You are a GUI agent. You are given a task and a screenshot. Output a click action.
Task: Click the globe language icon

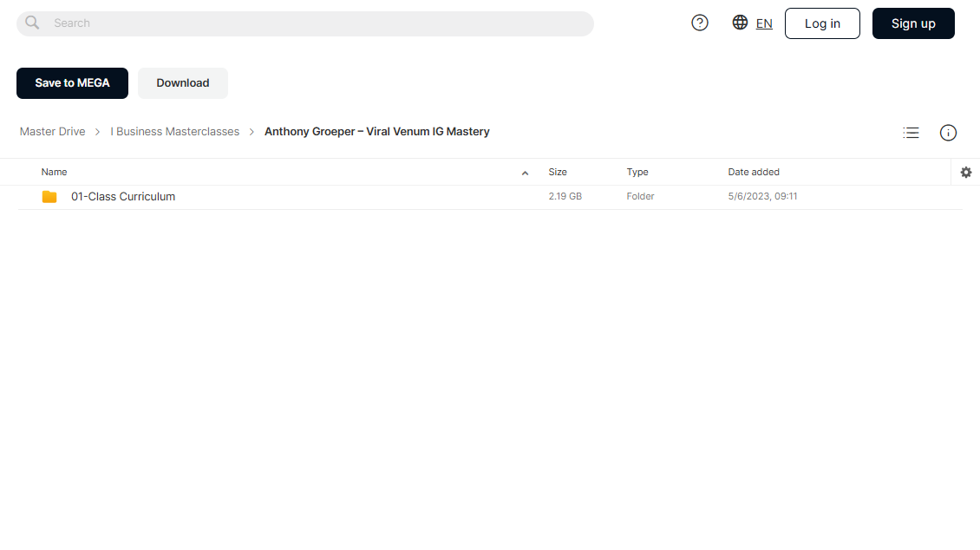[740, 23]
